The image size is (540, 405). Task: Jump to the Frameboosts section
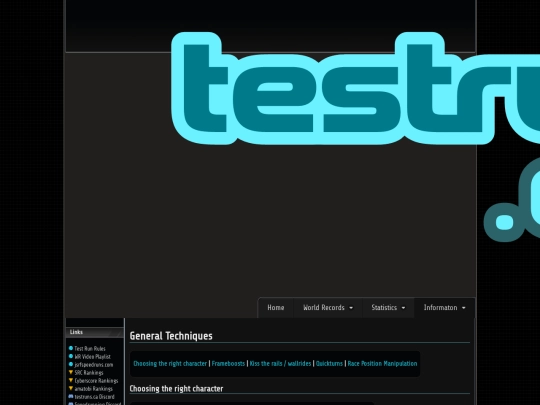pos(228,364)
